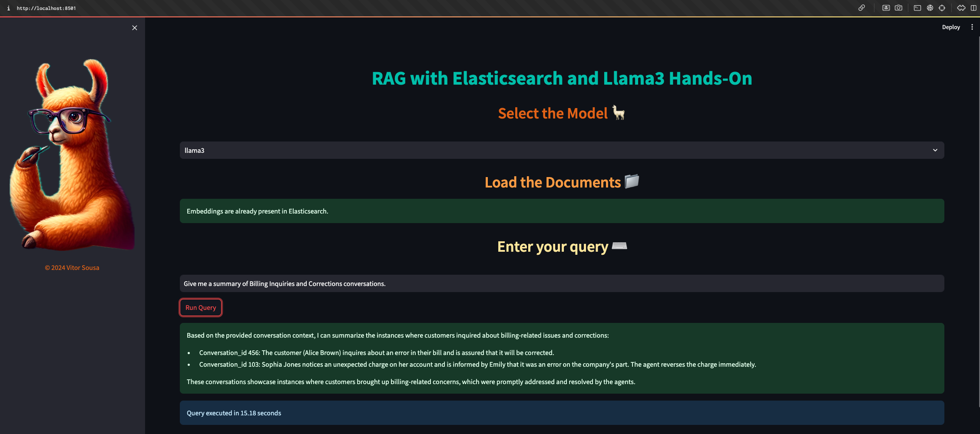
Task: Open the three-dot Streamlit main menu
Action: coord(972,27)
